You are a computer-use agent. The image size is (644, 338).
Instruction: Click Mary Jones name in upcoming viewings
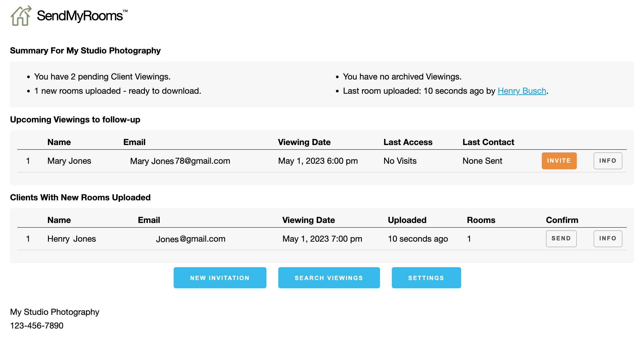click(x=69, y=161)
